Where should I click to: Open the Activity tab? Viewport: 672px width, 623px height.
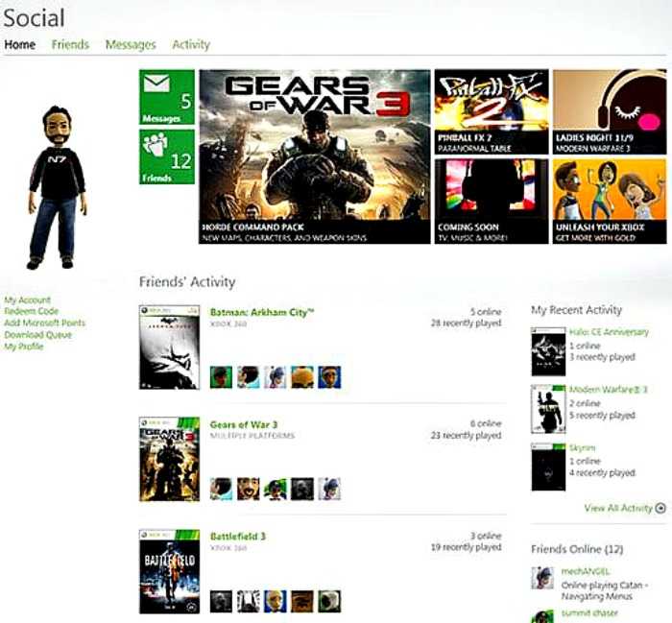[x=191, y=44]
